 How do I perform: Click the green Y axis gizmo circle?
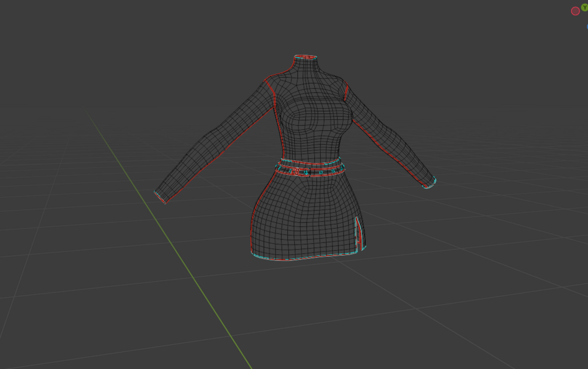585,7
